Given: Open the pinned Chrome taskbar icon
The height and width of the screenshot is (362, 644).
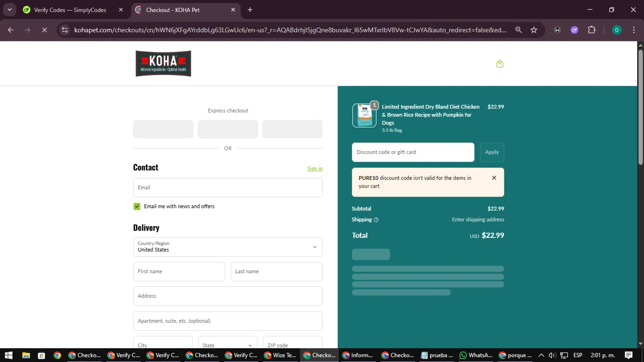Looking at the screenshot, I should [57, 355].
